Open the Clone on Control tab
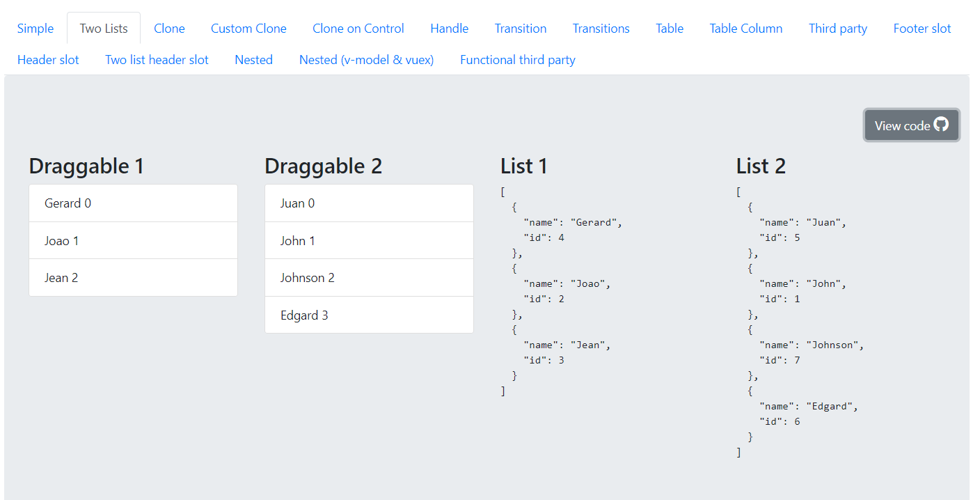 click(358, 29)
